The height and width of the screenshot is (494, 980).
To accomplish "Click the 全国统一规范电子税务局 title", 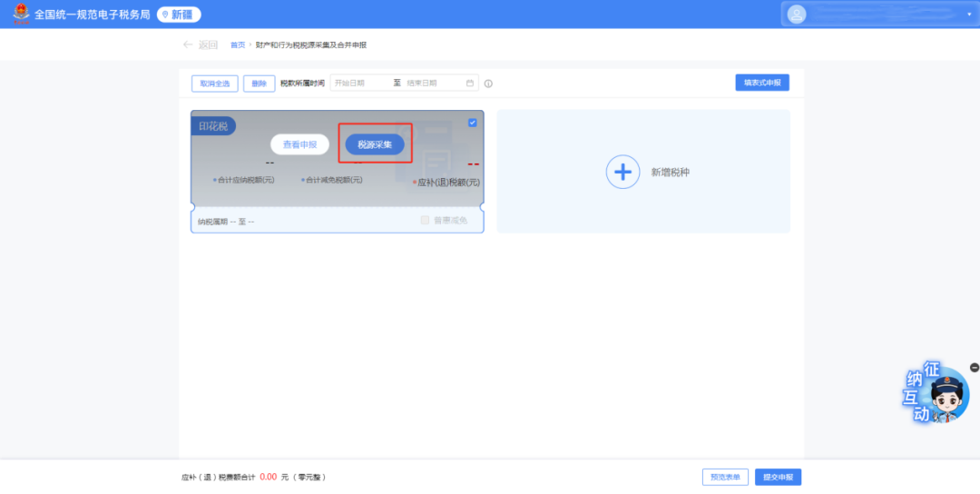I will point(92,15).
